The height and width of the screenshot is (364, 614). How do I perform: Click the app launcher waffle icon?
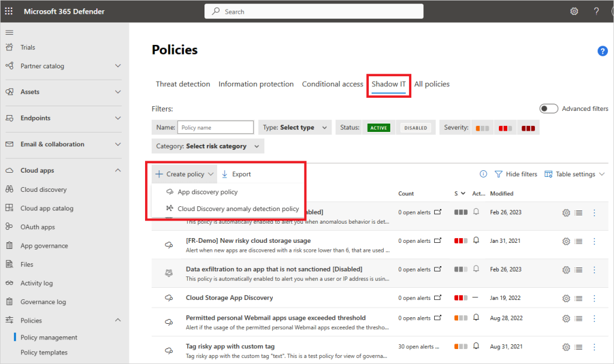(x=9, y=11)
